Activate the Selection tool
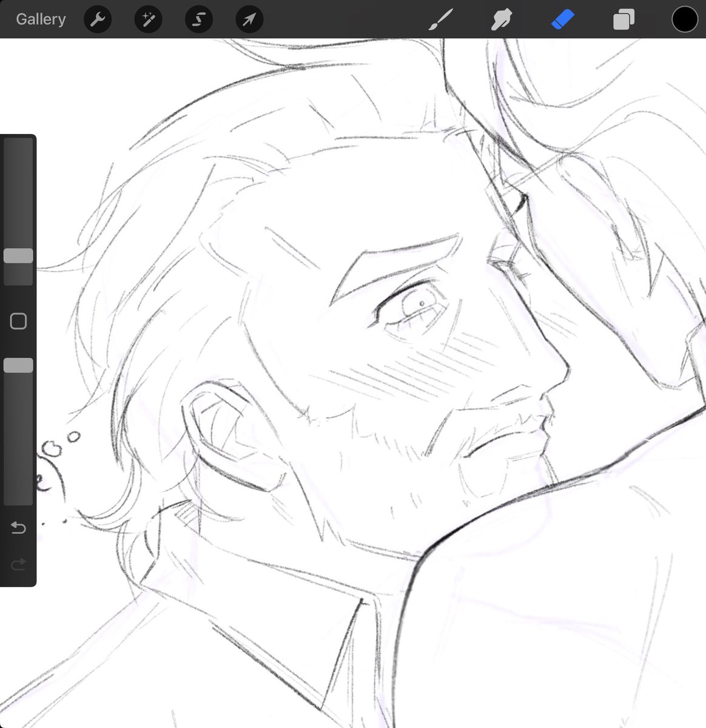706x728 pixels. point(199,20)
